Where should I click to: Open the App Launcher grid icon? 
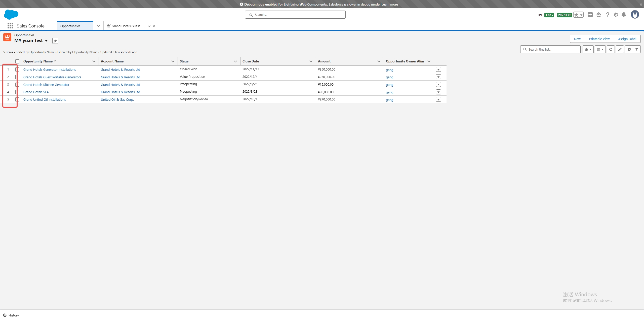[x=10, y=26]
